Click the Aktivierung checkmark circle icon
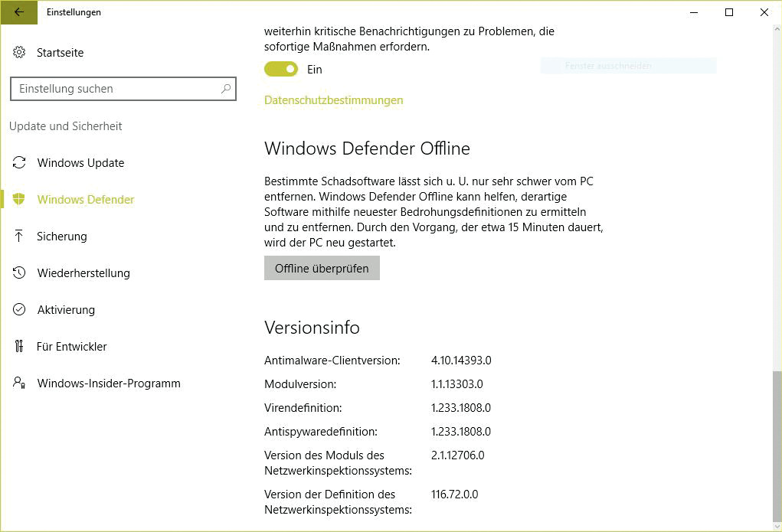This screenshot has width=782, height=532. [x=19, y=310]
